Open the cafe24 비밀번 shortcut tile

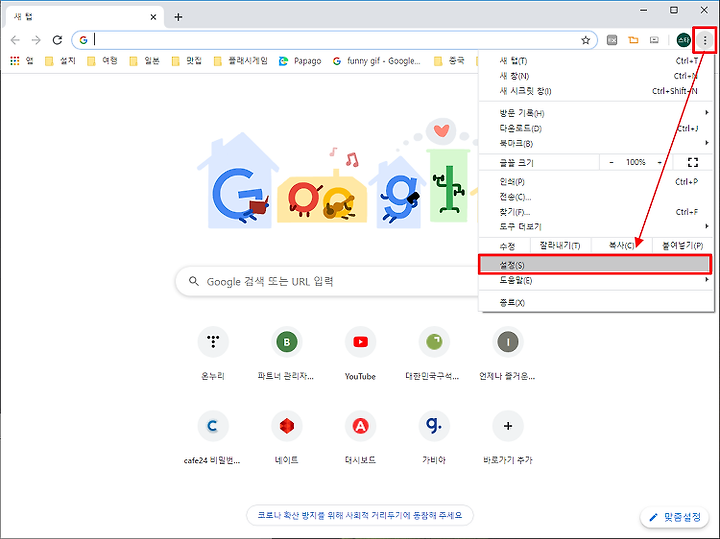pos(212,438)
